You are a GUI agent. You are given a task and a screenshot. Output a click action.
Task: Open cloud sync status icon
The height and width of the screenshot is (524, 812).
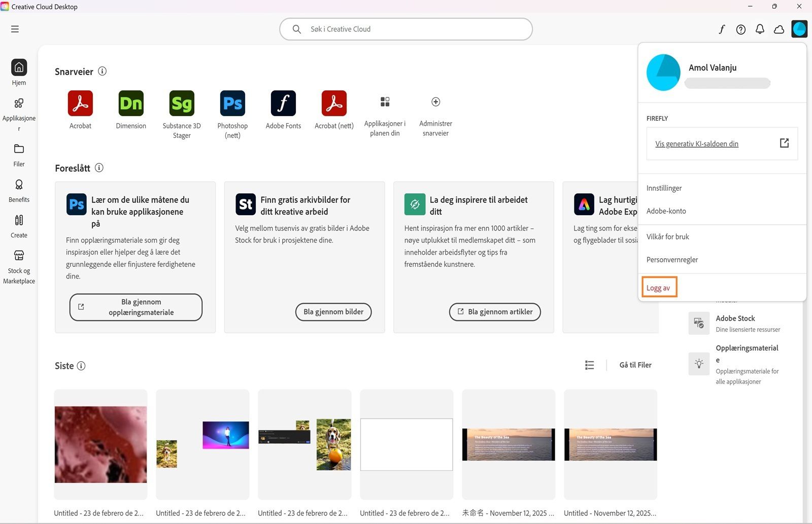click(x=779, y=29)
